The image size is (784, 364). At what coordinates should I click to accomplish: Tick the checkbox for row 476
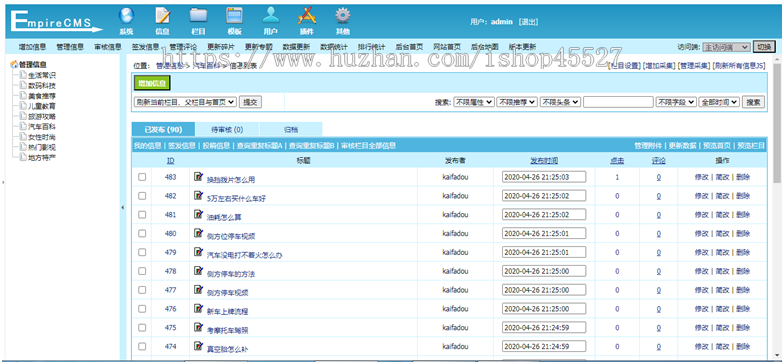tap(142, 309)
